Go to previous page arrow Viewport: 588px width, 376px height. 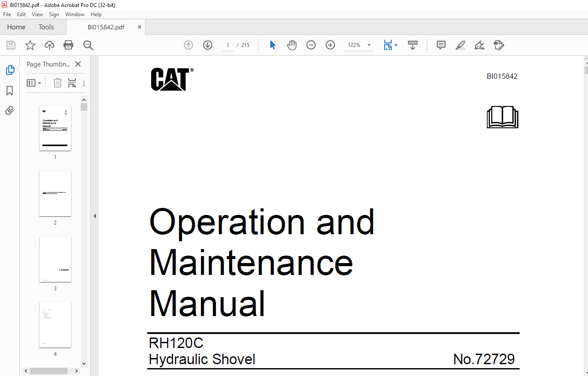188,45
